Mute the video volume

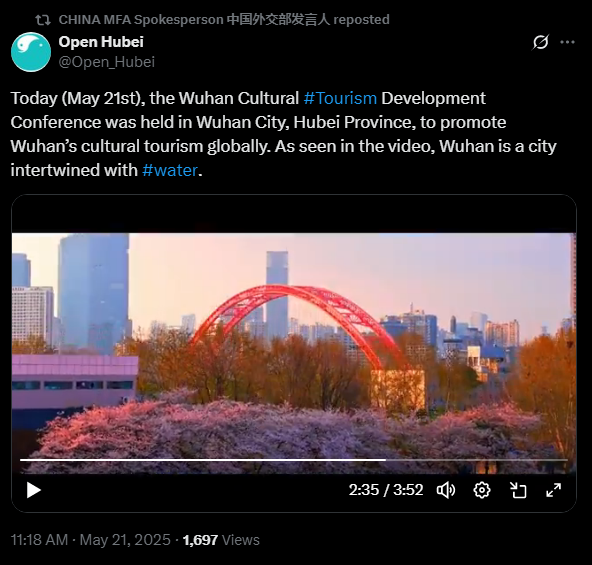(446, 490)
